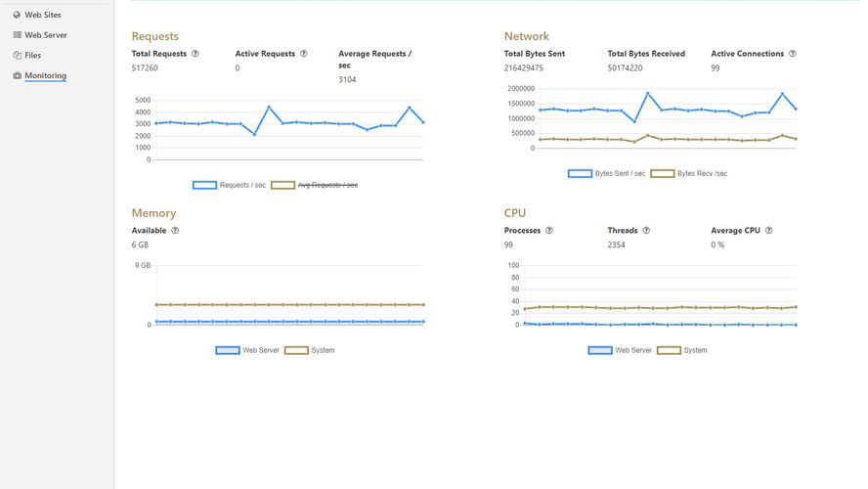
Task: Open the Web Sites section
Action: 43,15
